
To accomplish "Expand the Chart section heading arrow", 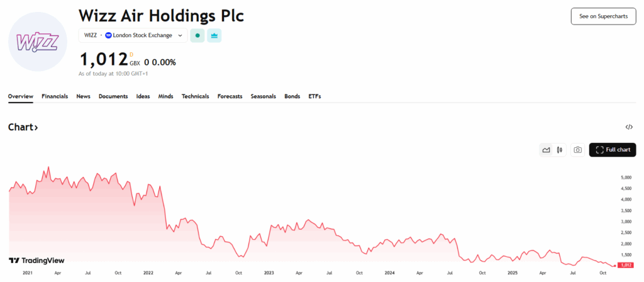I will coord(36,127).
